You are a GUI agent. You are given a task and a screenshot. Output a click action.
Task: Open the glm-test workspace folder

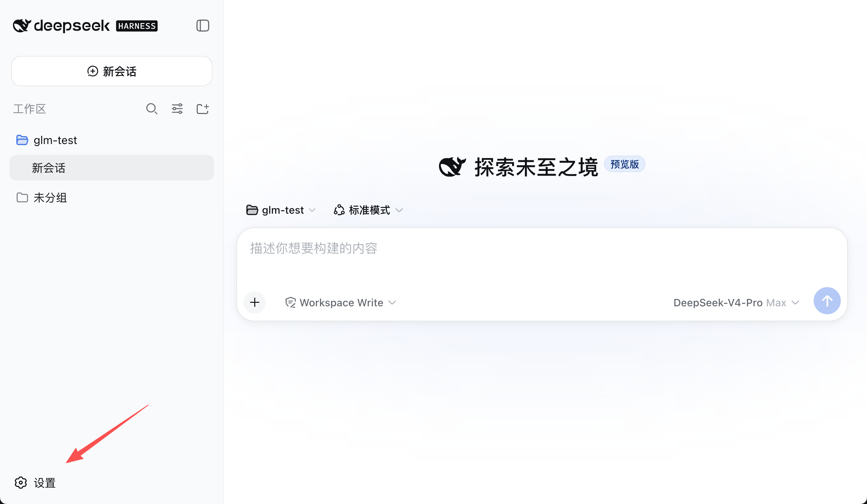point(112,140)
